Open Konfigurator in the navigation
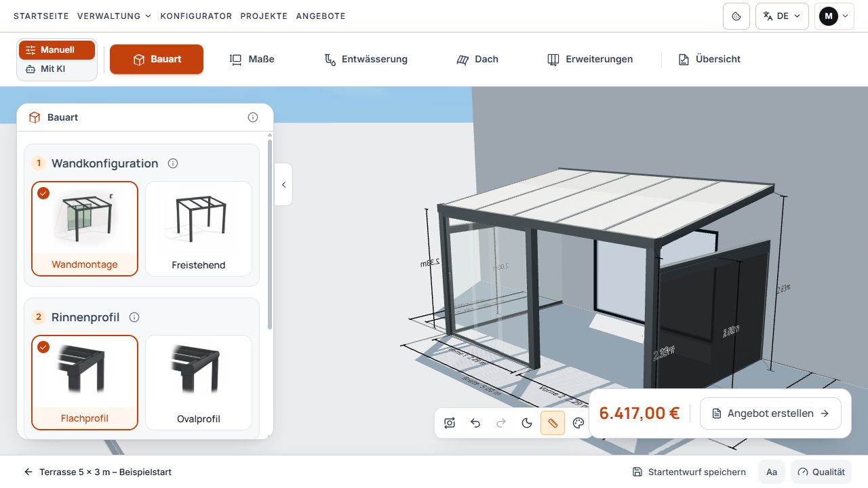 196,16
